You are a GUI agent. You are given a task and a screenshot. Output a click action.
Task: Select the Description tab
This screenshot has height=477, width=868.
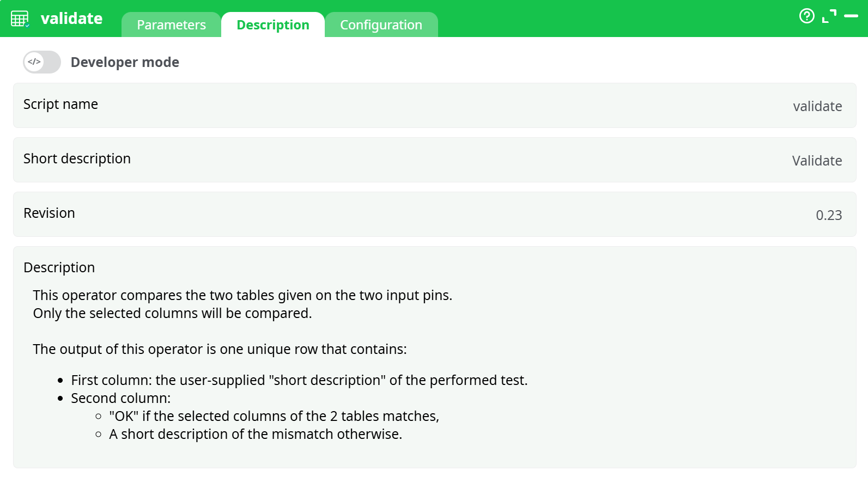tap(272, 25)
